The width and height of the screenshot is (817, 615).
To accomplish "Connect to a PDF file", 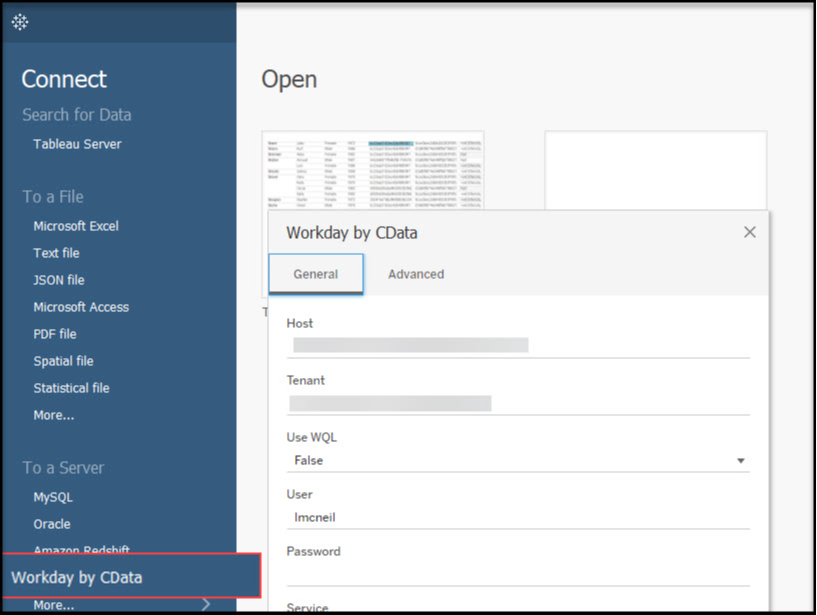I will (55, 334).
